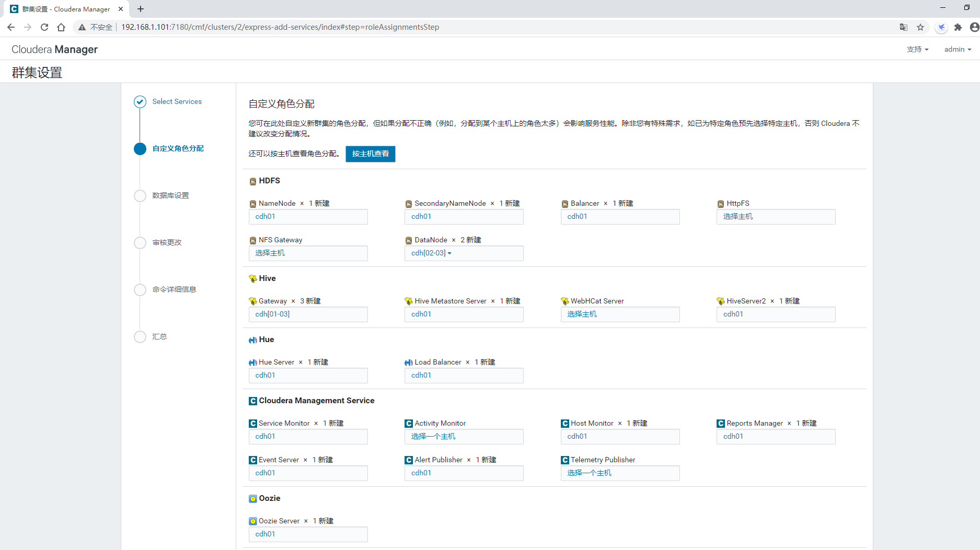The image size is (980, 550).
Task: Open the admin user dropdown
Action: pos(958,49)
